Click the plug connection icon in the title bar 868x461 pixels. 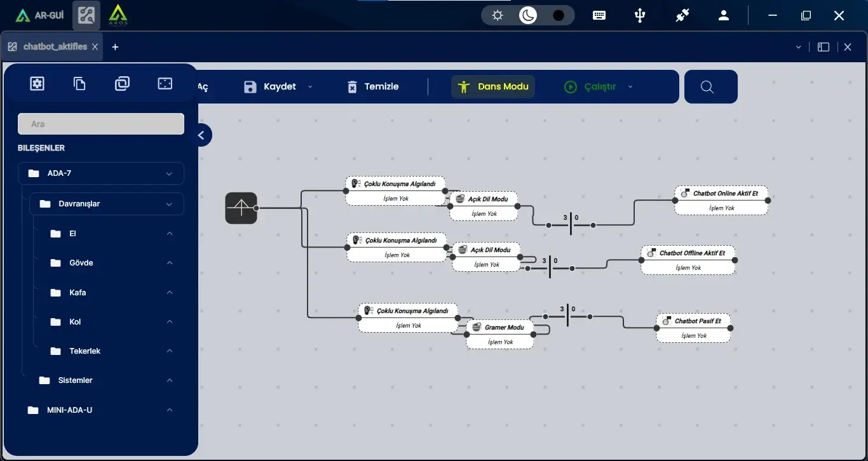point(682,15)
